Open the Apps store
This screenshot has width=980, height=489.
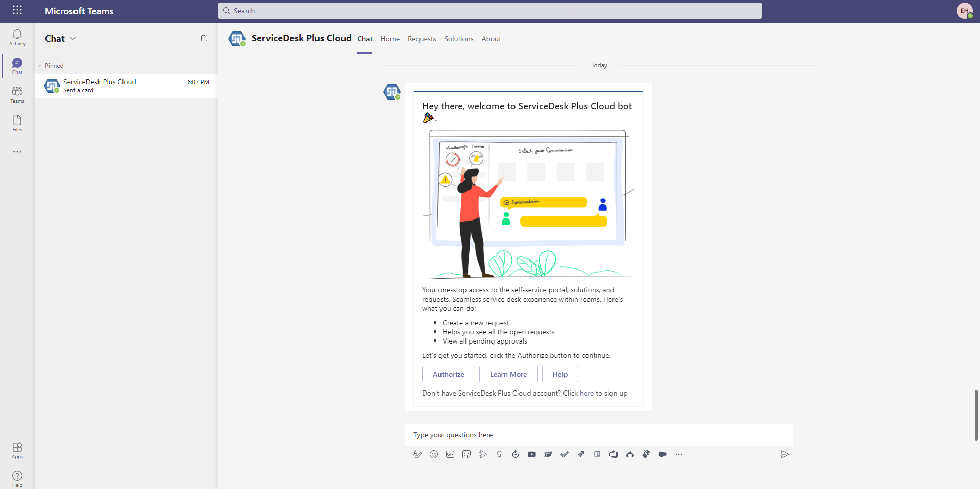click(17, 450)
